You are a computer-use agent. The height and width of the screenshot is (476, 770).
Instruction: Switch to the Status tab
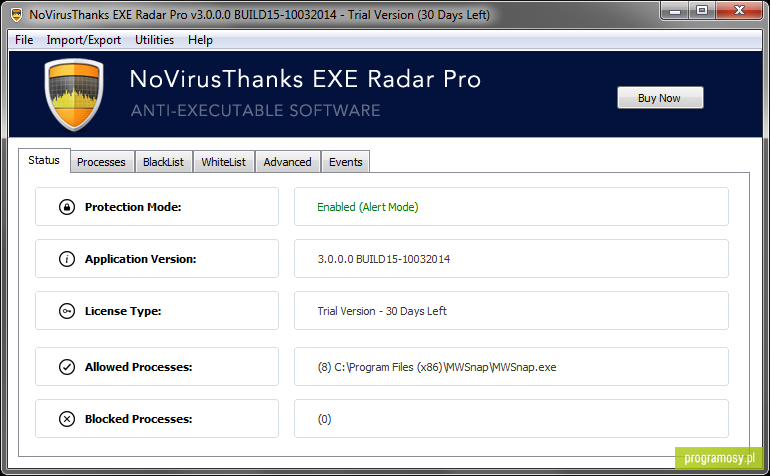pyautogui.click(x=44, y=160)
